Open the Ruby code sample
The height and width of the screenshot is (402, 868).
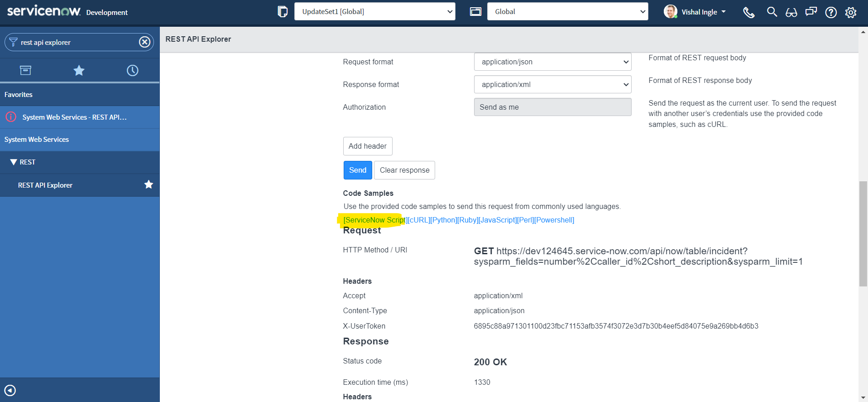pos(468,220)
